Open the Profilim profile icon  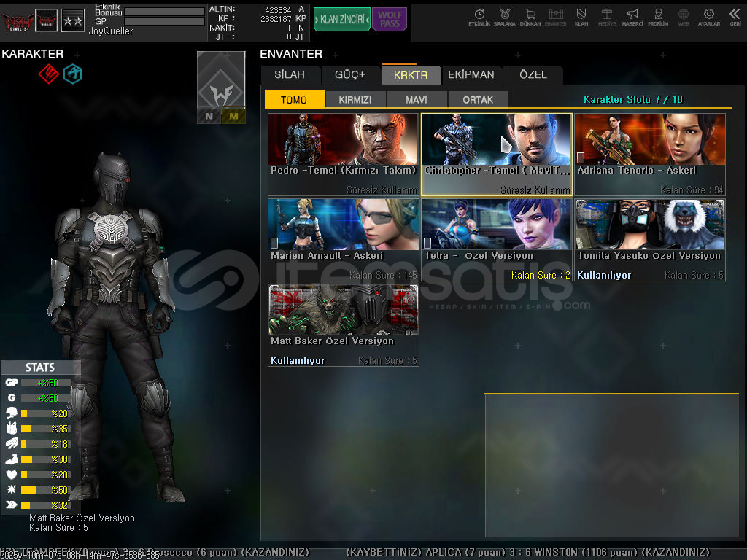[658, 16]
